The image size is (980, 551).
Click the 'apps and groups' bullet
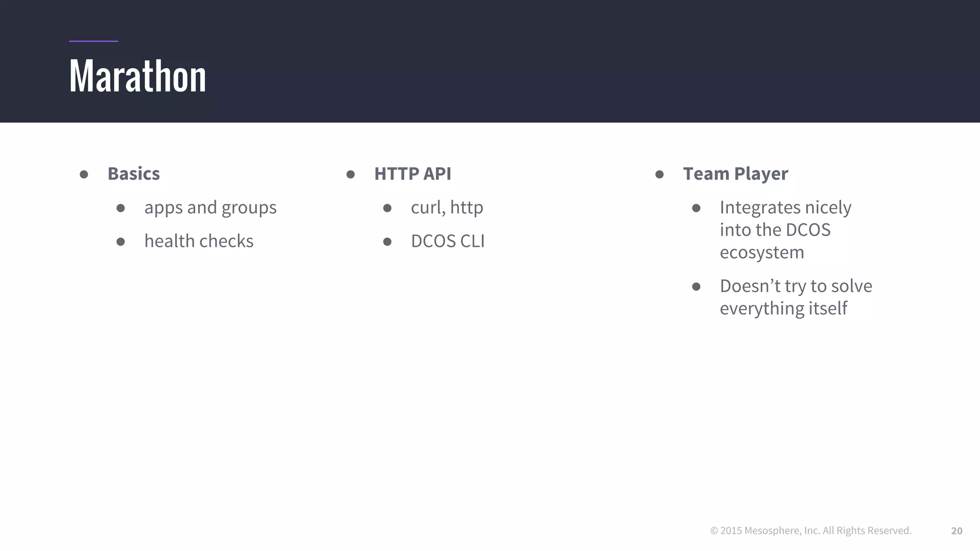(x=211, y=208)
